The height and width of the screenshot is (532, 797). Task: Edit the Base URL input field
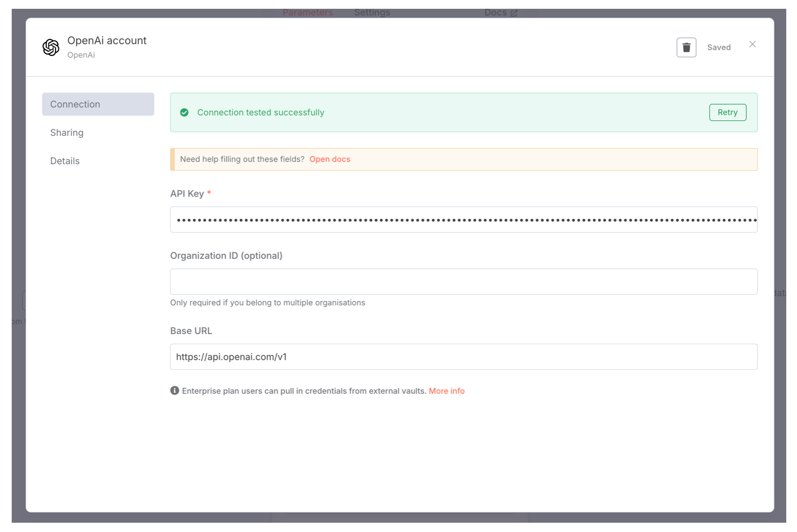[463, 357]
